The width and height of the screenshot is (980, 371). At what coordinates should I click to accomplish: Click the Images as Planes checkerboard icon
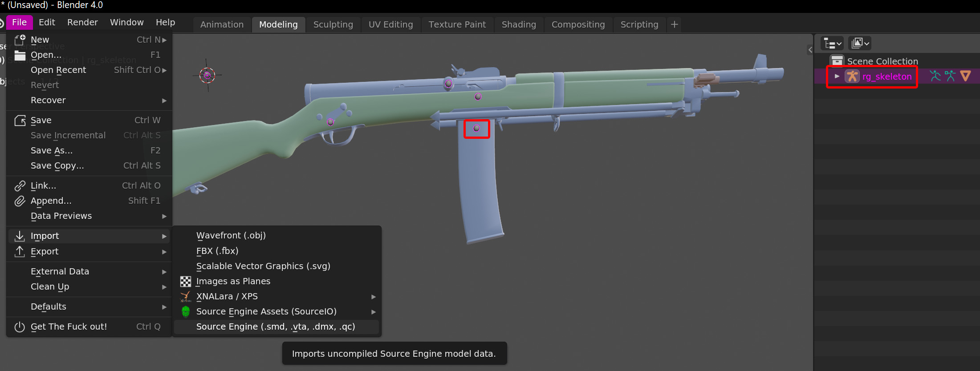(x=186, y=282)
